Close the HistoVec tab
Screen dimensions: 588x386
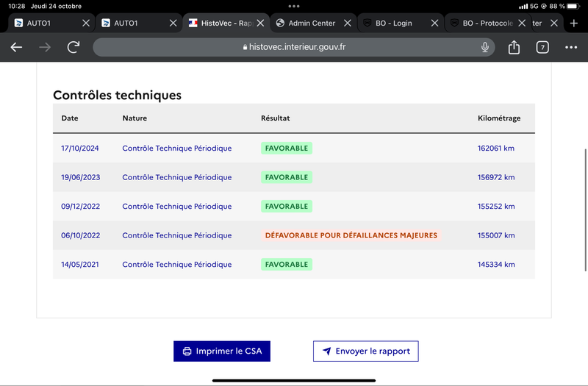(x=260, y=24)
